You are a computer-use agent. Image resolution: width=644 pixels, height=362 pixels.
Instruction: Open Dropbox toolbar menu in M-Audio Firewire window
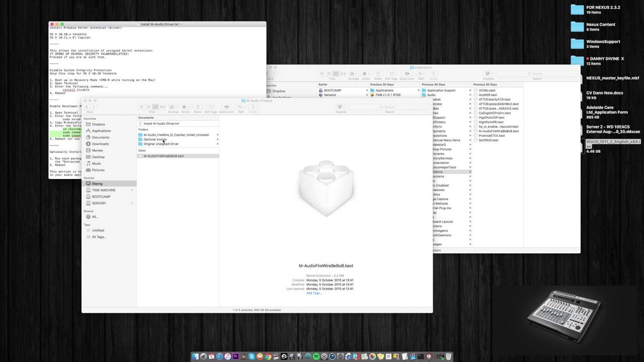point(341,107)
